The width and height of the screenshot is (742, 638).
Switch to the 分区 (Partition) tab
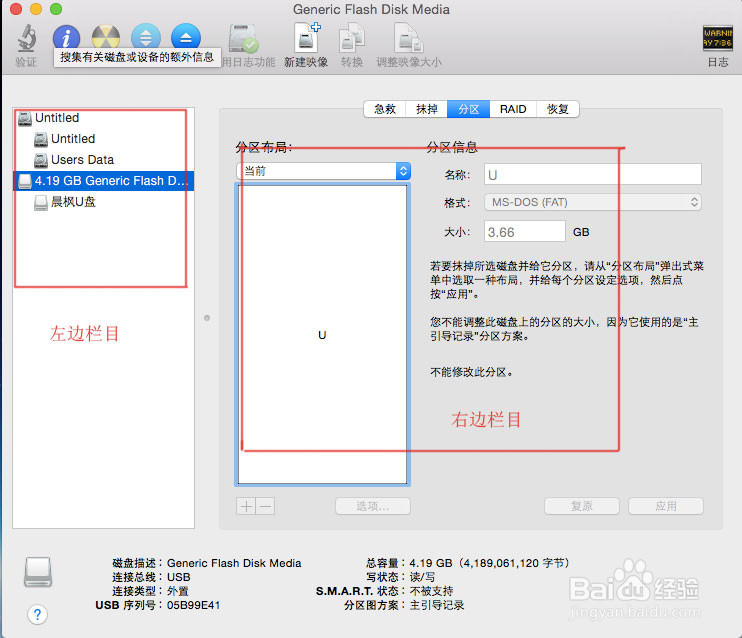(468, 109)
